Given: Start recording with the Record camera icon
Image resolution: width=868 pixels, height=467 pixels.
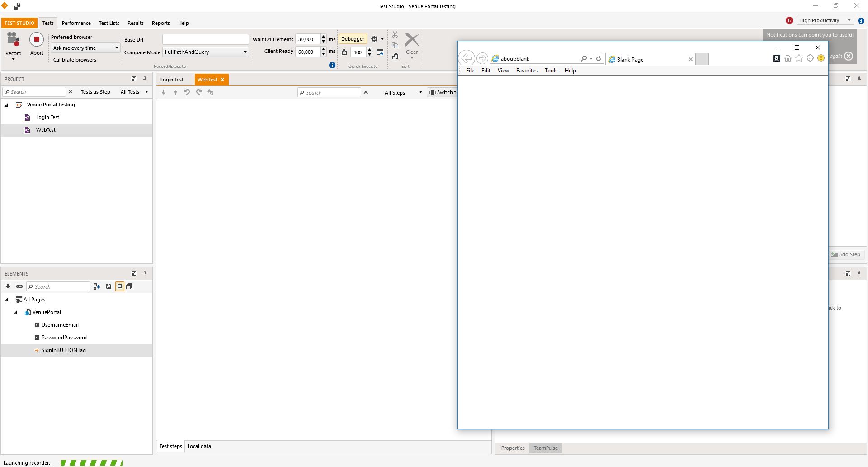Looking at the screenshot, I should (x=14, y=40).
